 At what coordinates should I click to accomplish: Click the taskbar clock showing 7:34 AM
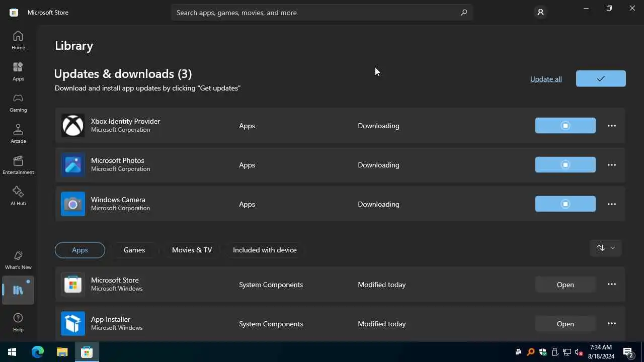(x=601, y=351)
